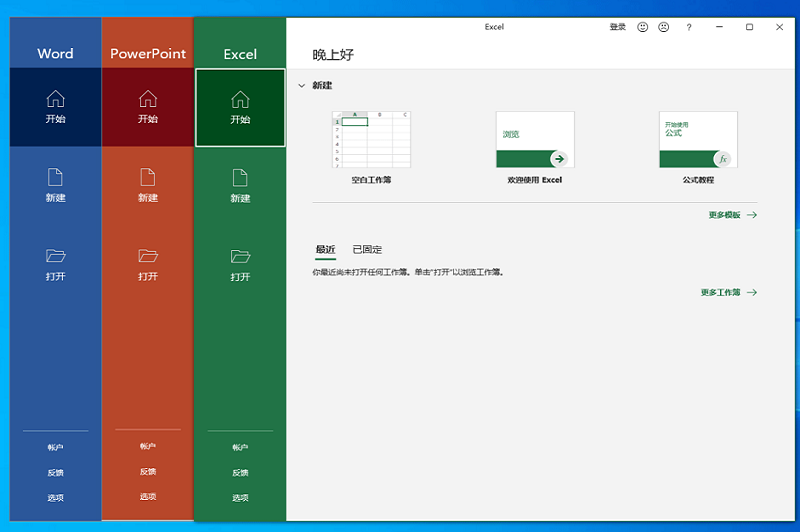The image size is (800, 532).
Task: Open the PowerPoint 打开 folder icon
Action: [x=148, y=256]
